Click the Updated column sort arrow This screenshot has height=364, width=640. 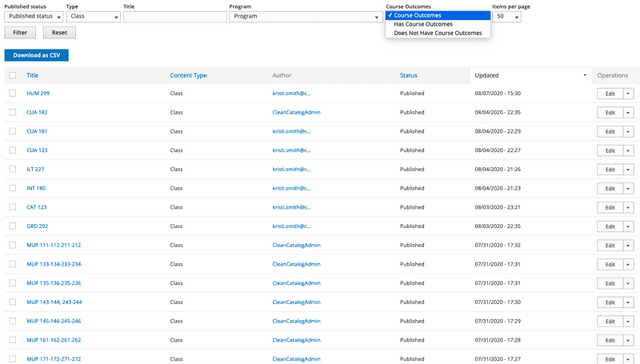[x=585, y=75]
